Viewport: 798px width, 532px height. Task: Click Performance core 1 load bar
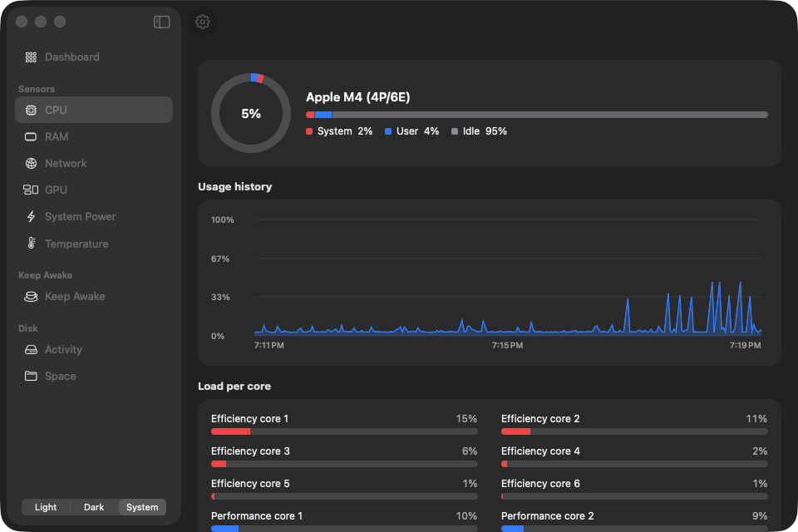tap(344, 529)
